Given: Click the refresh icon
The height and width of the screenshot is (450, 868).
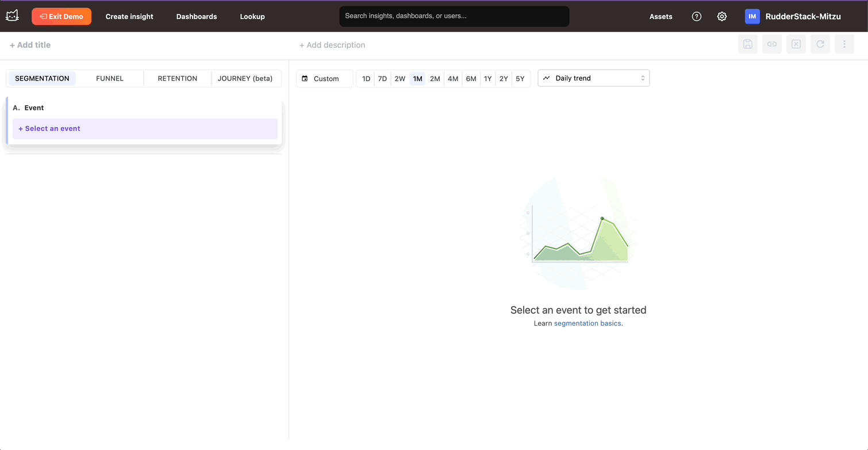Looking at the screenshot, I should click(820, 44).
